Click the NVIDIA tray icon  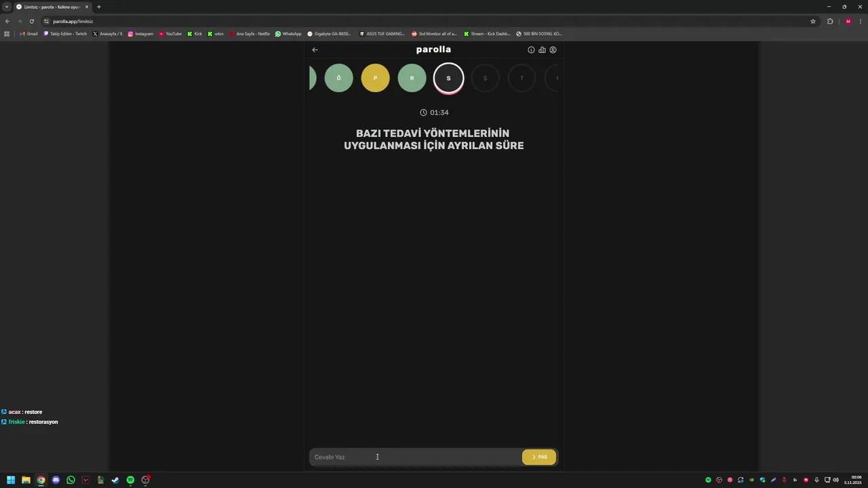(x=751, y=480)
